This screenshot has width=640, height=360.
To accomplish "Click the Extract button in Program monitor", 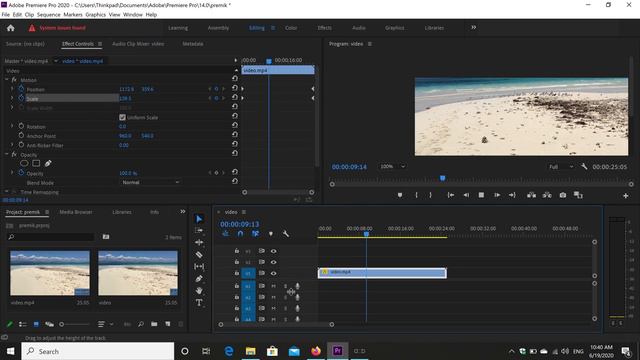I will pos(547,195).
